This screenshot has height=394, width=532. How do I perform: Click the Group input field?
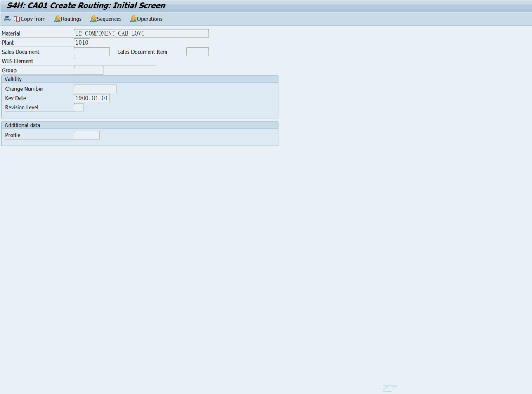pyautogui.click(x=88, y=70)
